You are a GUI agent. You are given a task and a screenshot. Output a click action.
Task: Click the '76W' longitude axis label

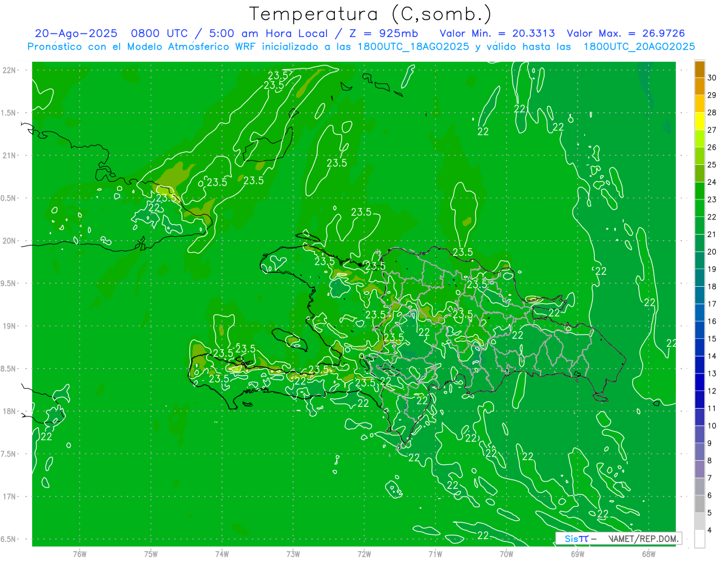79,554
